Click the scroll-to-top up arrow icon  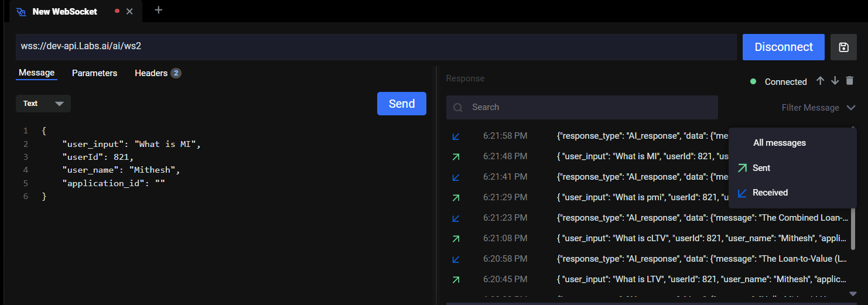[x=821, y=81]
